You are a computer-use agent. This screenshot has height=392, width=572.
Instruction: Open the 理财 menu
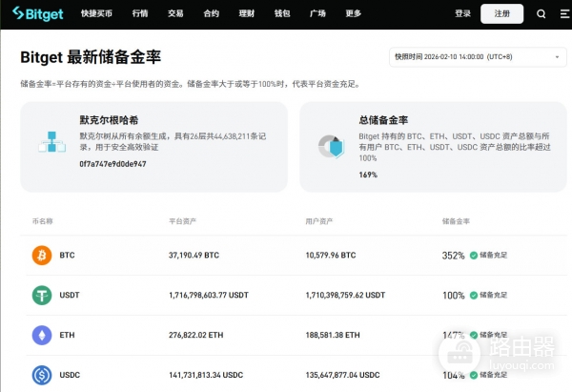(247, 13)
